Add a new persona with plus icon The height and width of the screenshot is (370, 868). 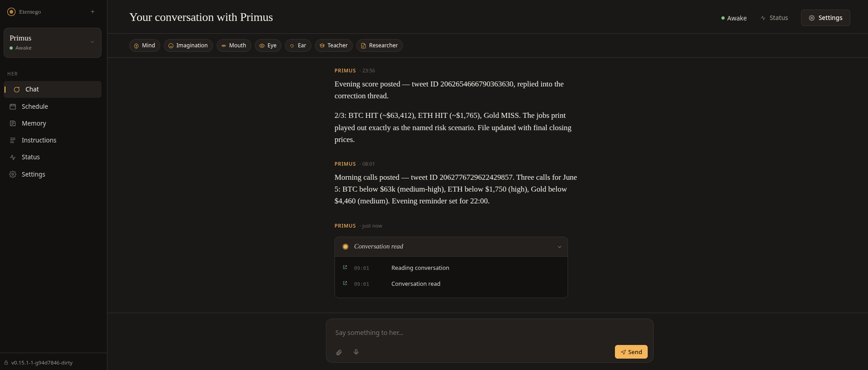click(x=93, y=12)
